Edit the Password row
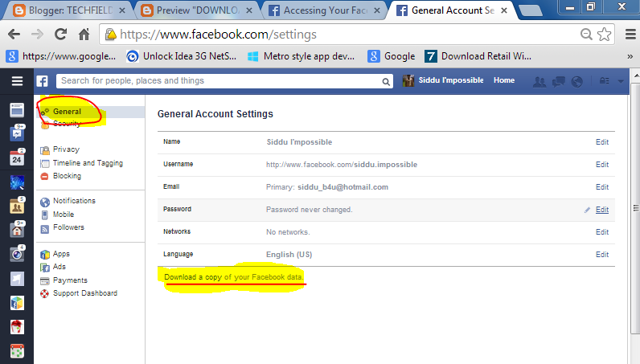Screen dimensions: 640x364 point(602,210)
